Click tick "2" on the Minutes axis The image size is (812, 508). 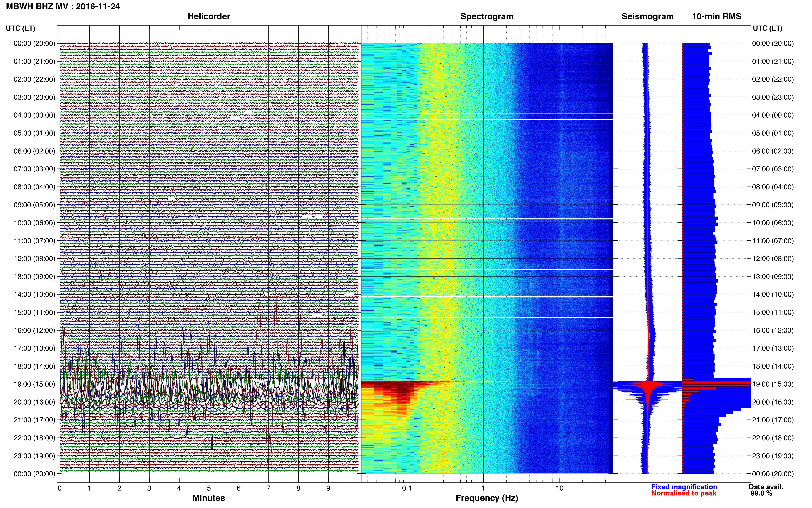119,488
